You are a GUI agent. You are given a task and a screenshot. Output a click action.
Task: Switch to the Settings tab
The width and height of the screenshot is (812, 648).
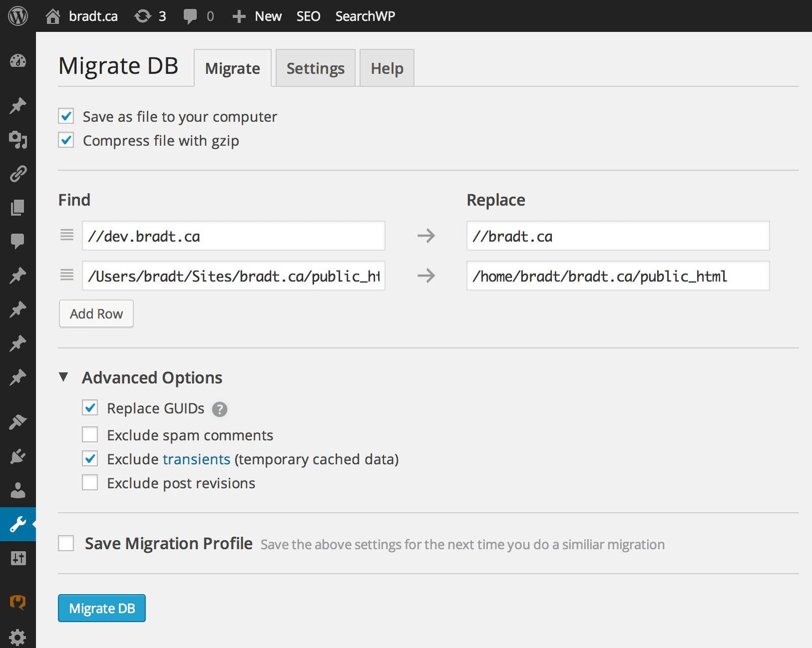315,69
